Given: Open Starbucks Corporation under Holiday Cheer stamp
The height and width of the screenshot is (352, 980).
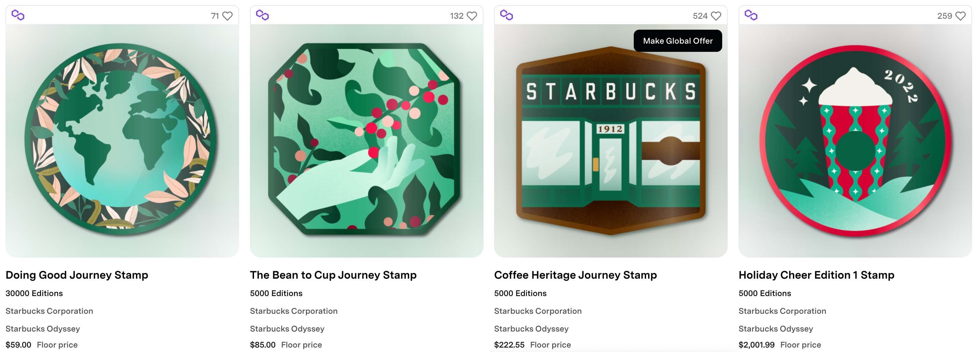Looking at the screenshot, I should click(782, 311).
